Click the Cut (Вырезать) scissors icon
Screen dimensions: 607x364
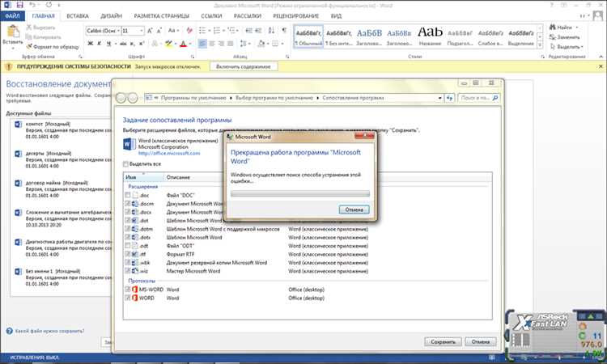28,28
